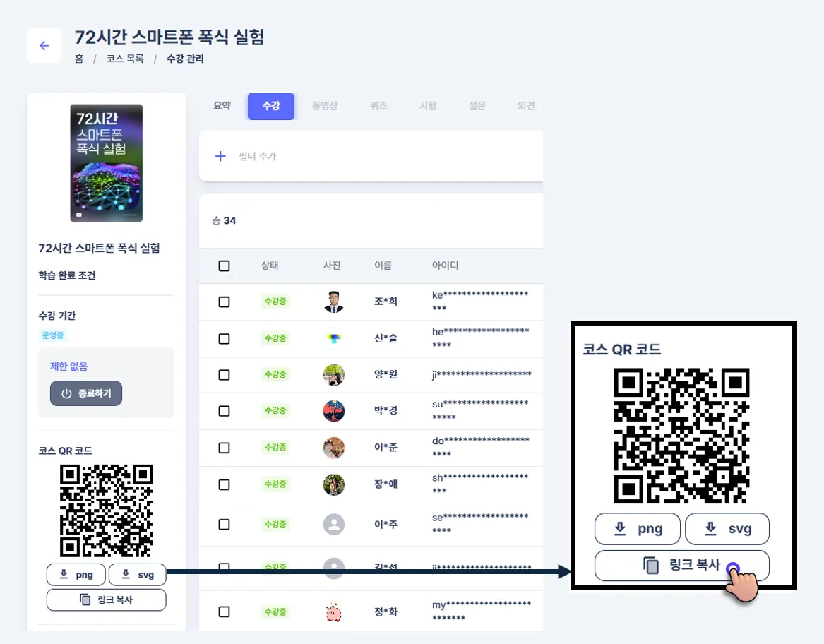
Task: Select the checkbox for 정*화
Action: [224, 612]
